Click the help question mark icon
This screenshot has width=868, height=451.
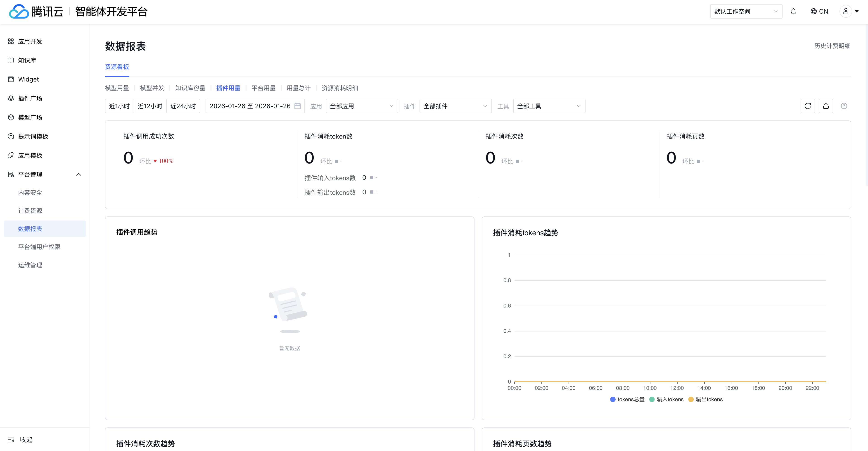tap(844, 106)
